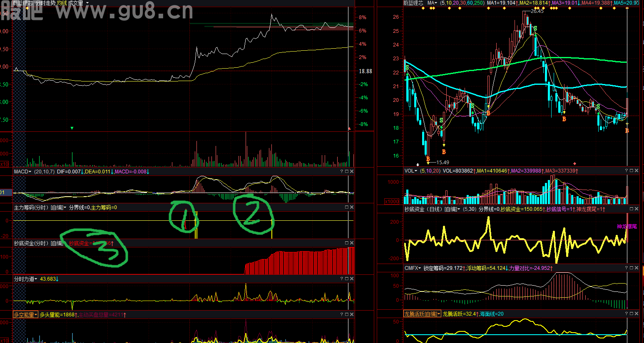Screen dimensions: 644x343
Task: Maximize the 多空能量 panel
Action: (x=347, y=314)
